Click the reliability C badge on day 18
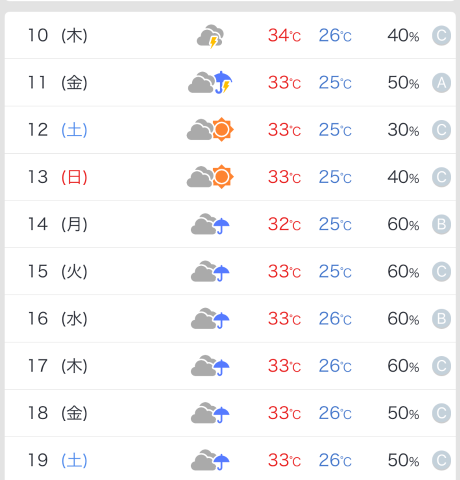The height and width of the screenshot is (480, 460). point(441,413)
